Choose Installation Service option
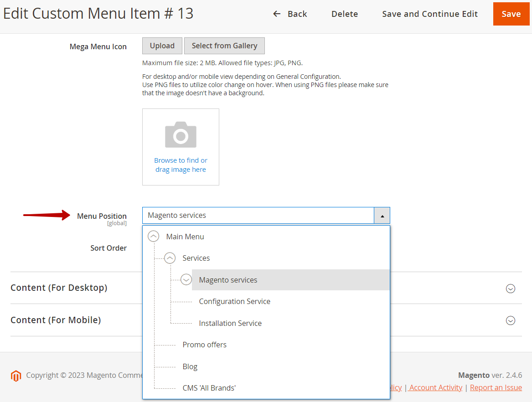This screenshot has width=532, height=402. click(x=230, y=323)
